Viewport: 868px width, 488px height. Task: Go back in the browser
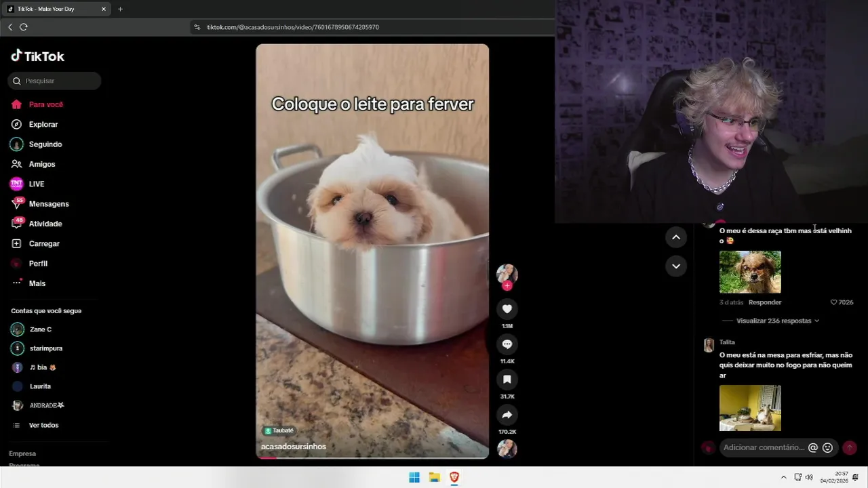(10, 27)
